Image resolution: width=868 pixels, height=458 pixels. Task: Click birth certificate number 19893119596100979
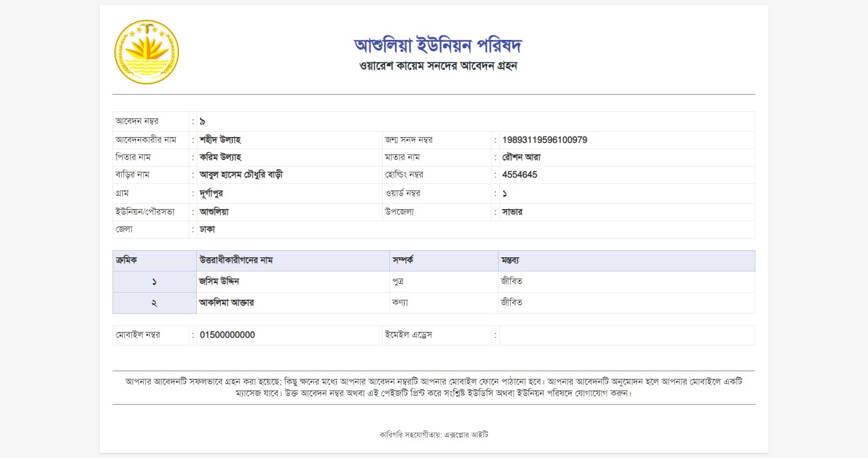coord(545,140)
